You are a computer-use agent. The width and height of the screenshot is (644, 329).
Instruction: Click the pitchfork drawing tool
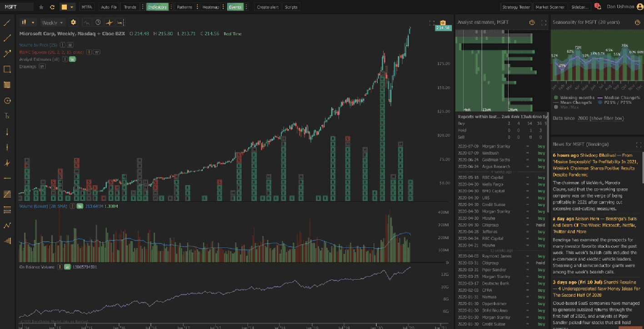[6, 163]
